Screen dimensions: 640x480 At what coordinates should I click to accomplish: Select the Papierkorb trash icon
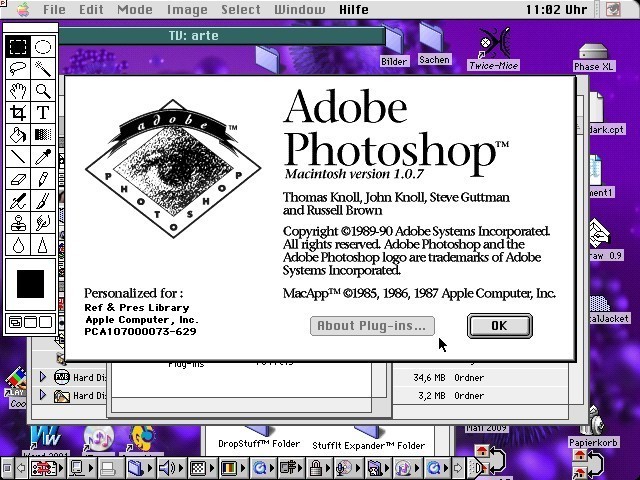(593, 427)
